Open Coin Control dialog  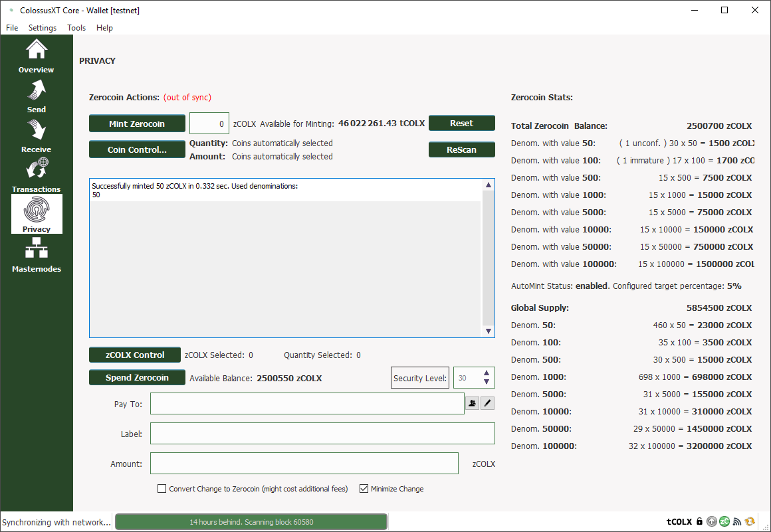[137, 150]
